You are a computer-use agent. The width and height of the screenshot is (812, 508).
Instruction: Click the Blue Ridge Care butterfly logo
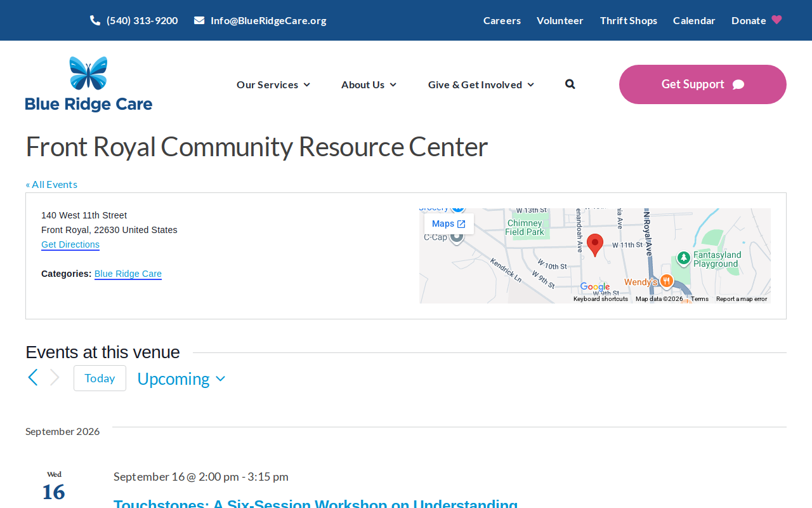(x=89, y=84)
